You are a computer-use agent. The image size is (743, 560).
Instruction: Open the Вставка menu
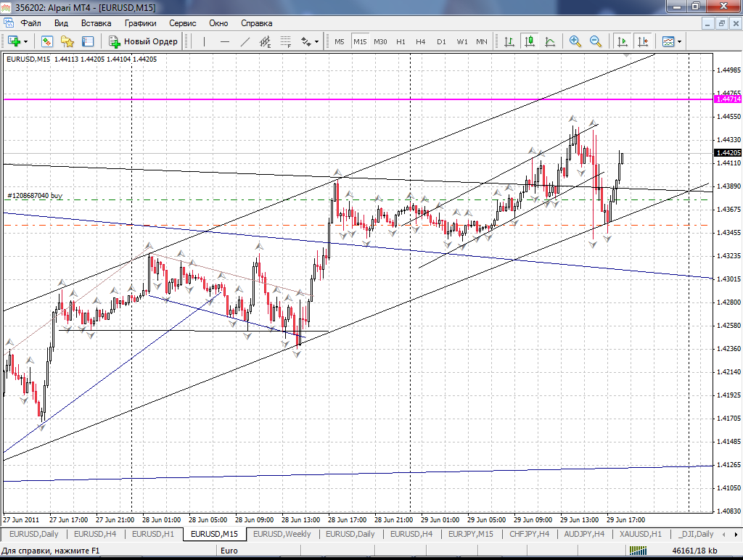click(97, 23)
